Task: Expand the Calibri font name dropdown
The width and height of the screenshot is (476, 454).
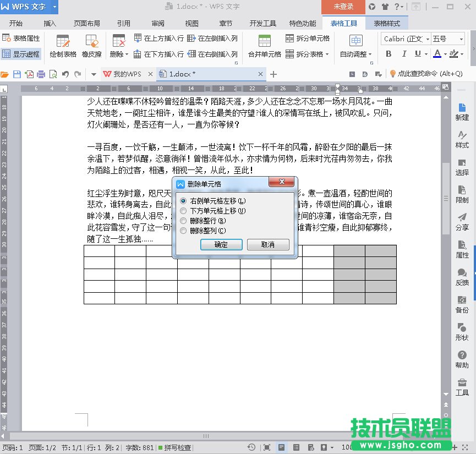Action: 426,39
